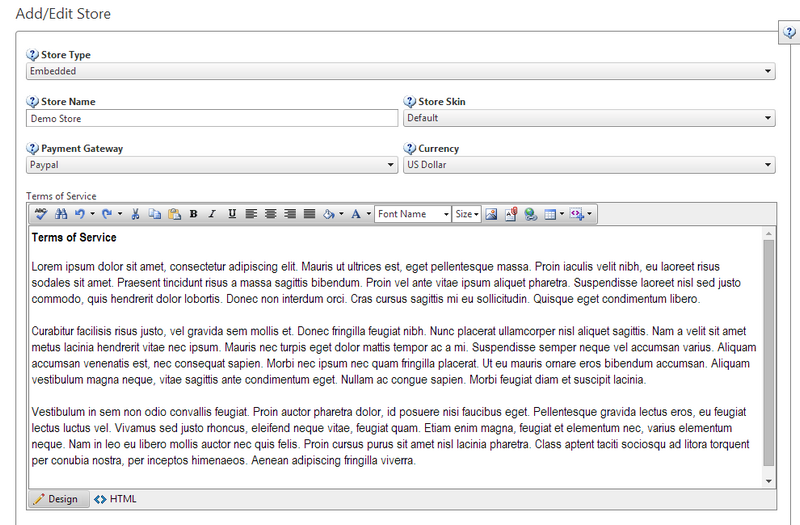Click the insert table icon
The image size is (800, 525).
pyautogui.click(x=550, y=214)
